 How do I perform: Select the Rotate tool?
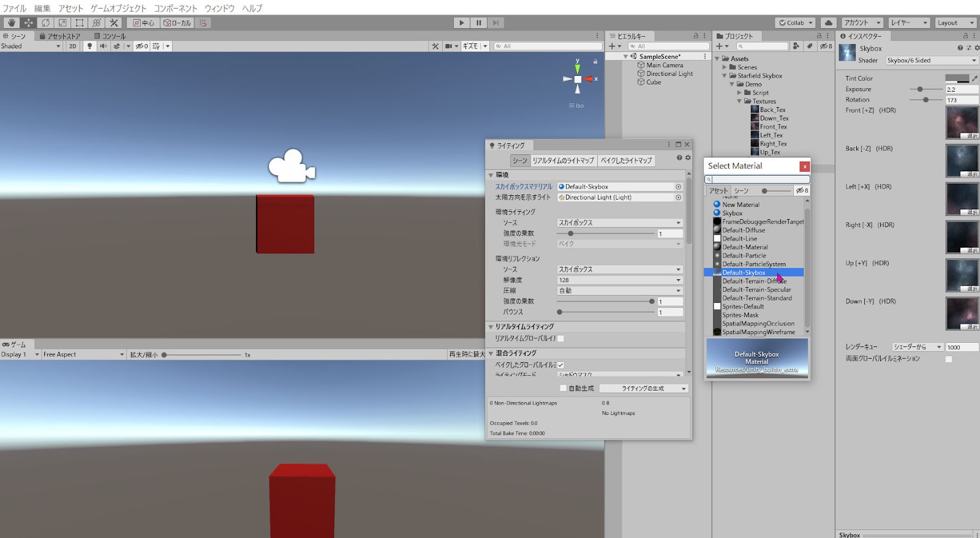45,23
